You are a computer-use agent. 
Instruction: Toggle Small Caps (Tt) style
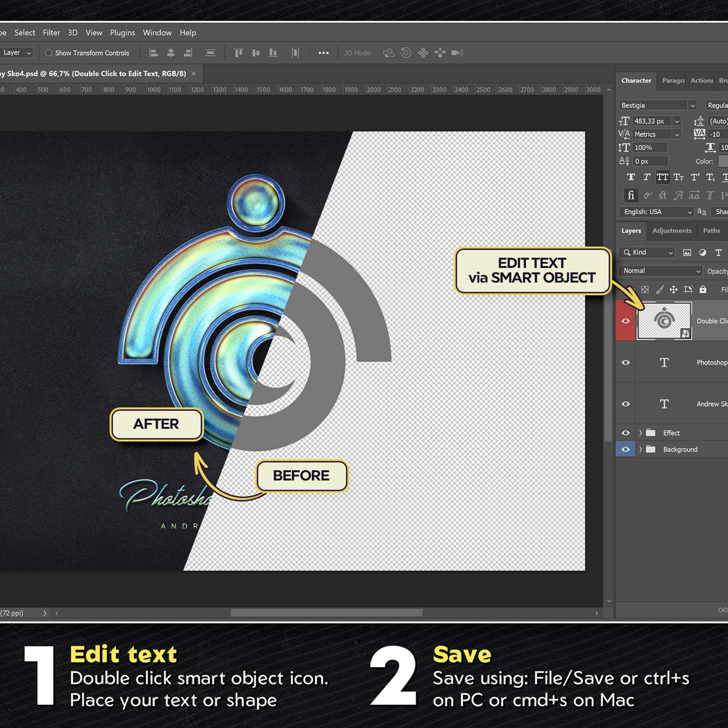click(x=678, y=177)
